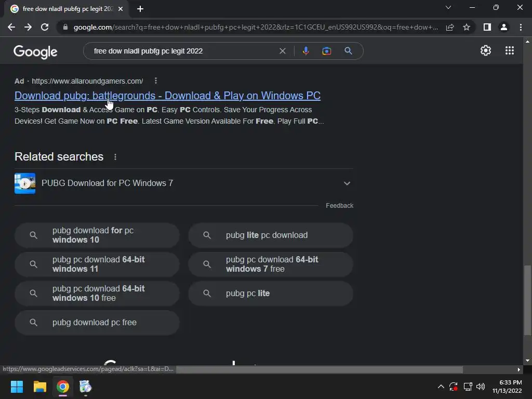Click the scroll down arrow

[527, 361]
